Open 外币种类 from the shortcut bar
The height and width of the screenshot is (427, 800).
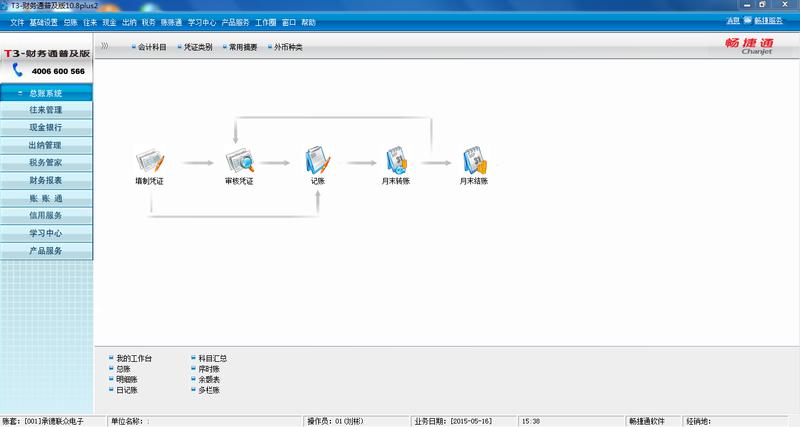tap(288, 47)
